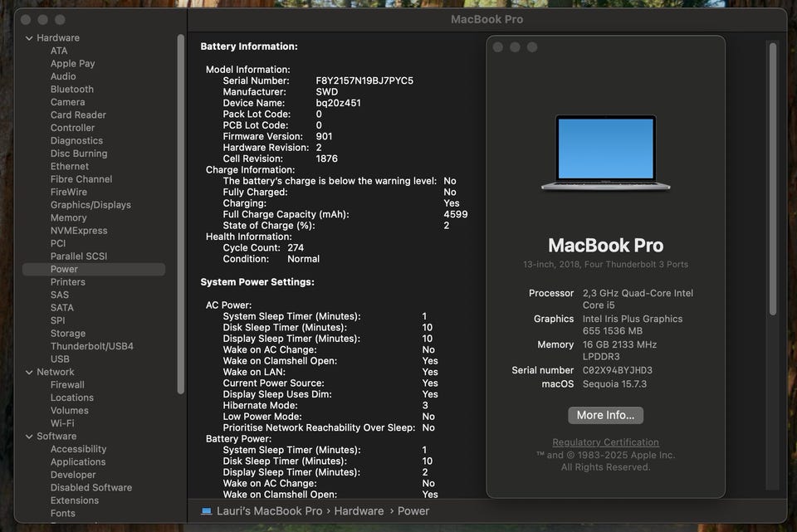Select SATA in the sidebar
The height and width of the screenshot is (532, 797).
62,308
